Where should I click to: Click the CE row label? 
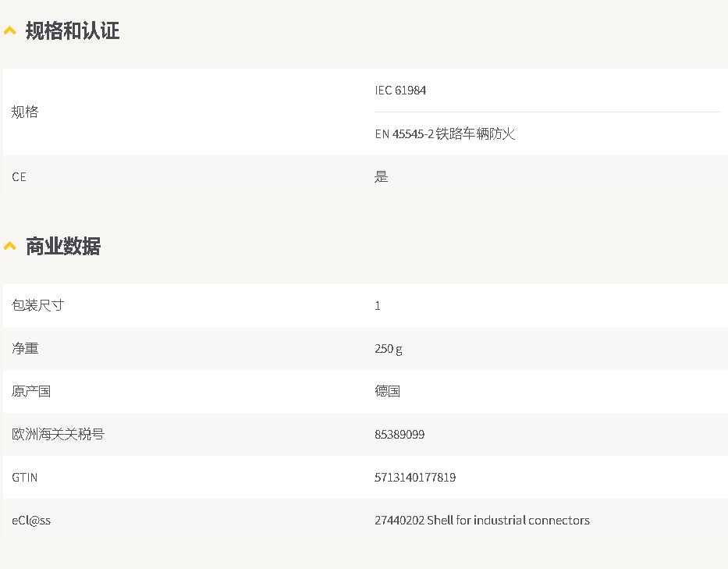[20, 177]
